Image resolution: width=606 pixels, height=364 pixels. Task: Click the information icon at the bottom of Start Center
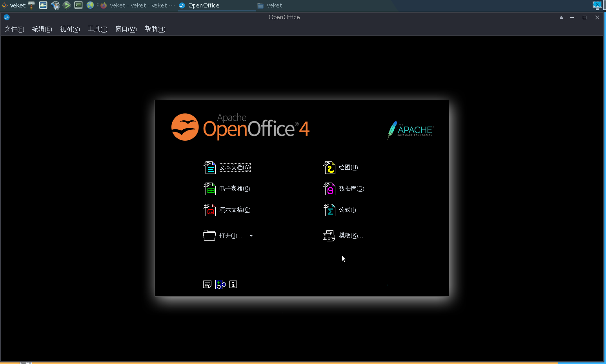tap(233, 284)
